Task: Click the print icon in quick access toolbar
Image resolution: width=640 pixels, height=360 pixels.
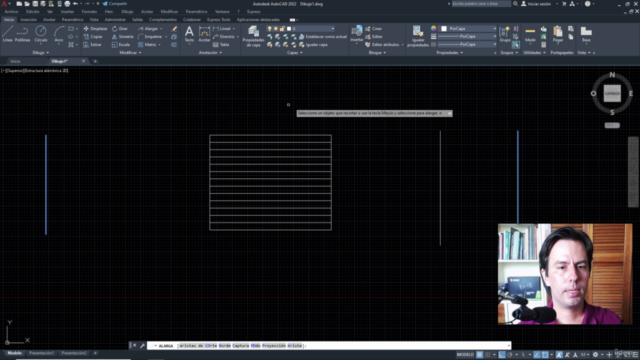Action: [x=67, y=4]
